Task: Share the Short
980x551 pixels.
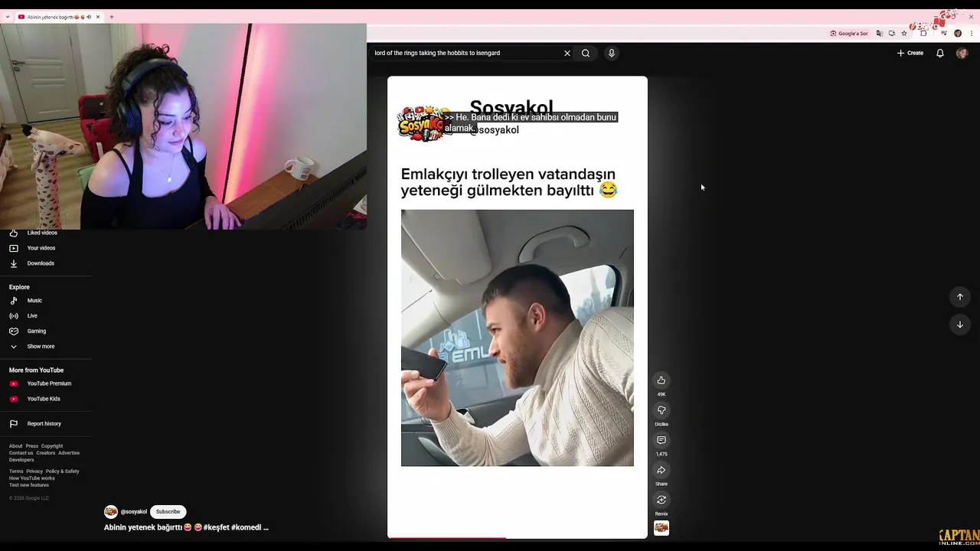Action: point(661,470)
